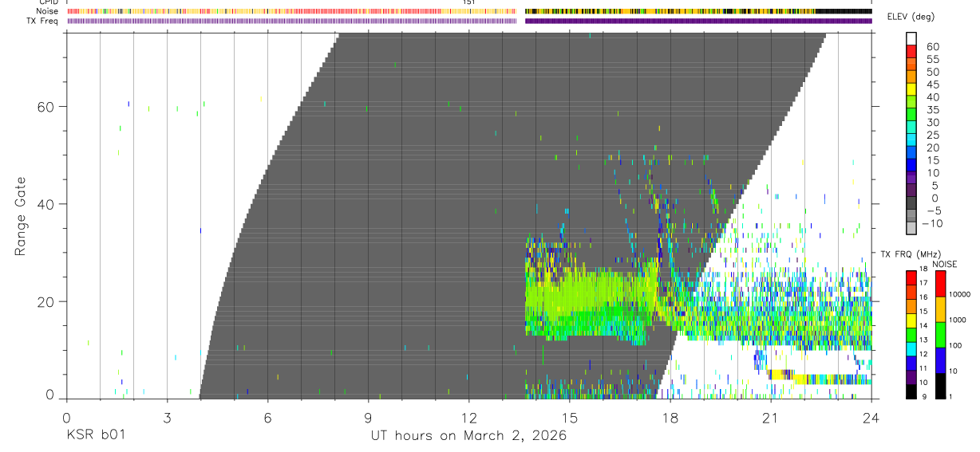Image resolution: width=980 pixels, height=452 pixels.
Task: Click the orange segment of the NOISE color bar
Action: (x=939, y=309)
